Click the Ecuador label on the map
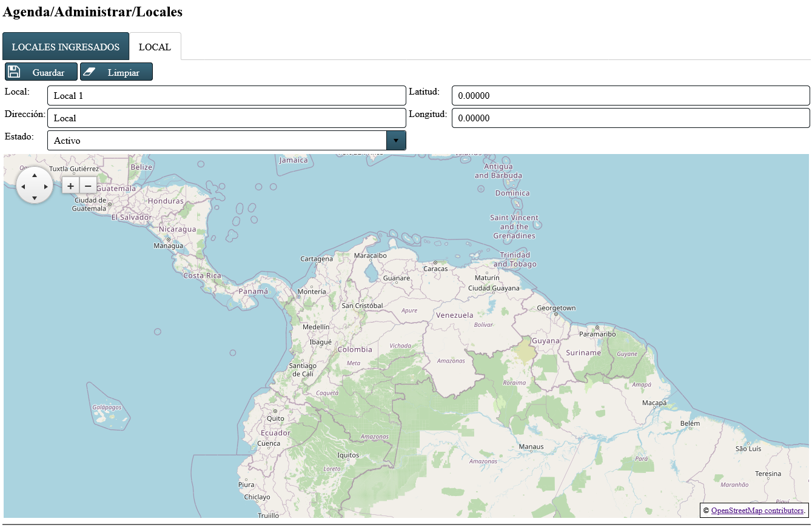Viewport: 812px width, 530px height. [275, 433]
